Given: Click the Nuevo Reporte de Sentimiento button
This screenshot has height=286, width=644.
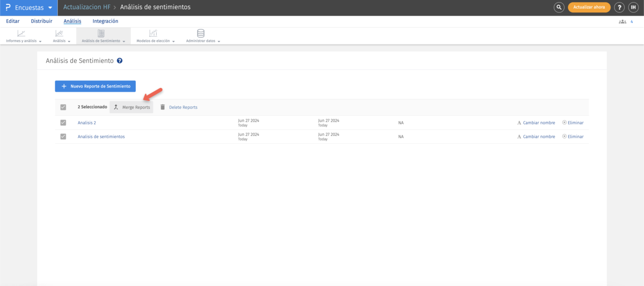Looking at the screenshot, I should (96, 86).
